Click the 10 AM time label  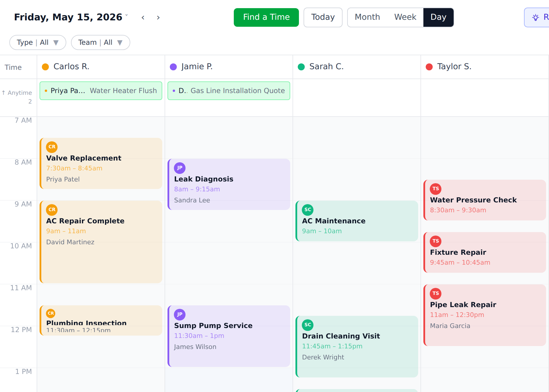pyautogui.click(x=21, y=246)
